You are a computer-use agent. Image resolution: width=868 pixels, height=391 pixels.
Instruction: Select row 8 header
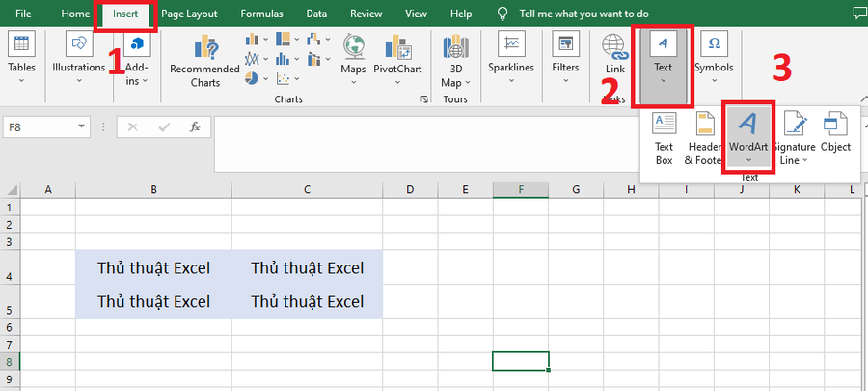tap(10, 362)
